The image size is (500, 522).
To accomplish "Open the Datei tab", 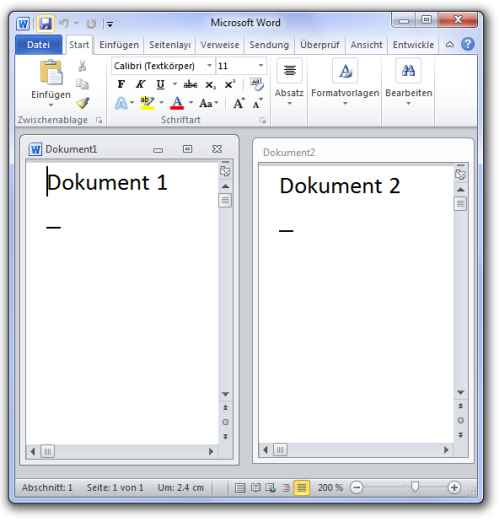I will [x=38, y=45].
